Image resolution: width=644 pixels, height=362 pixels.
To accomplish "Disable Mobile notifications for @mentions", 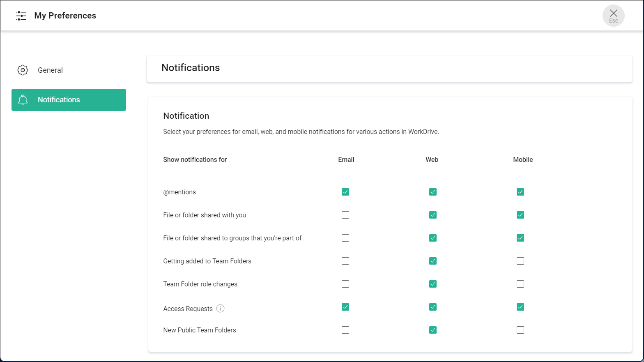I will coord(520,192).
